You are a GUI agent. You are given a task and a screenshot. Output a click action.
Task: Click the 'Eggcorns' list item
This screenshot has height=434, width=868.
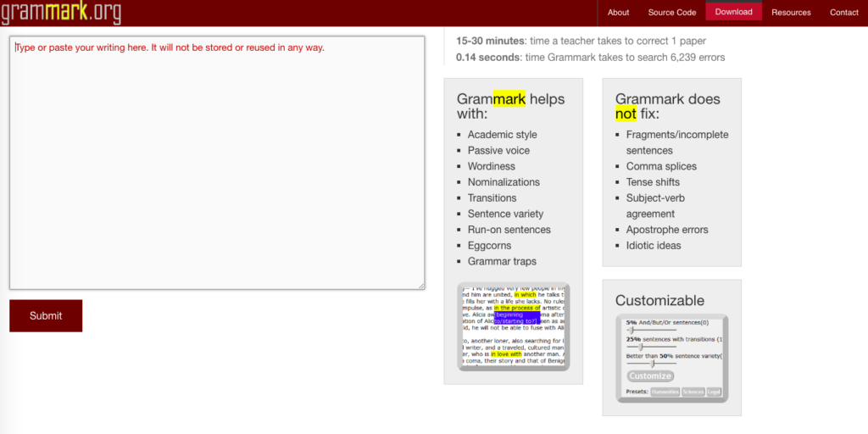(x=489, y=245)
